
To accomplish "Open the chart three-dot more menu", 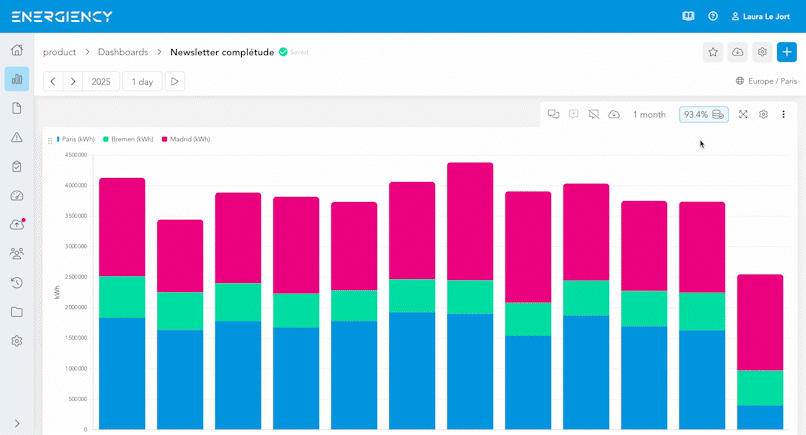I will (x=783, y=114).
